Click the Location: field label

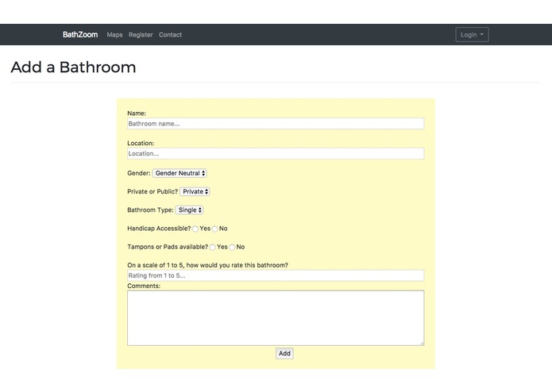coord(141,143)
